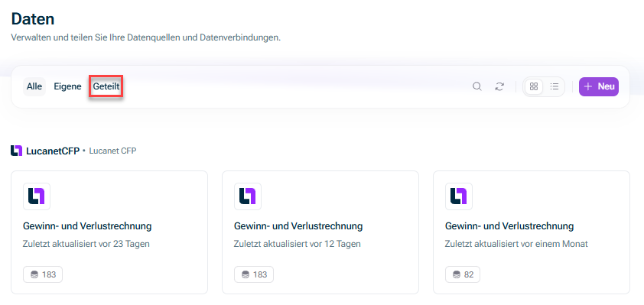Click the search magnifier icon

pyautogui.click(x=476, y=86)
